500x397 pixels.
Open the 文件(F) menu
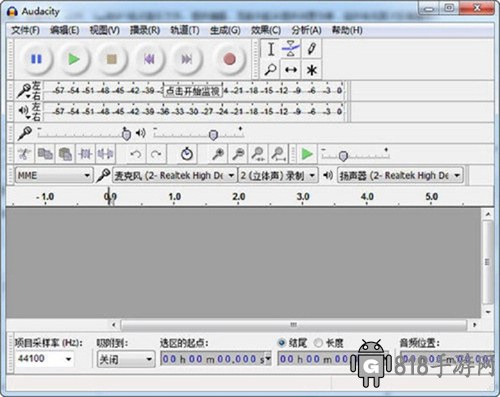25,30
